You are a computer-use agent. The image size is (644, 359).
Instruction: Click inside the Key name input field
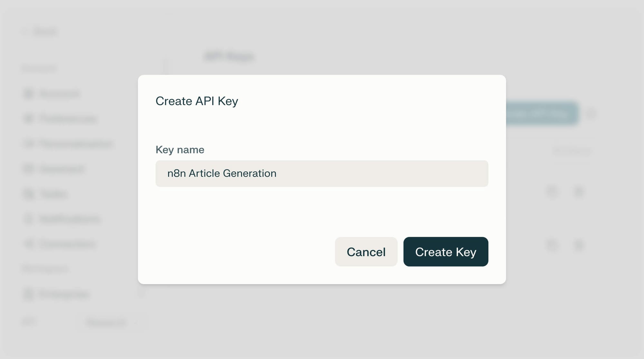coord(322,173)
